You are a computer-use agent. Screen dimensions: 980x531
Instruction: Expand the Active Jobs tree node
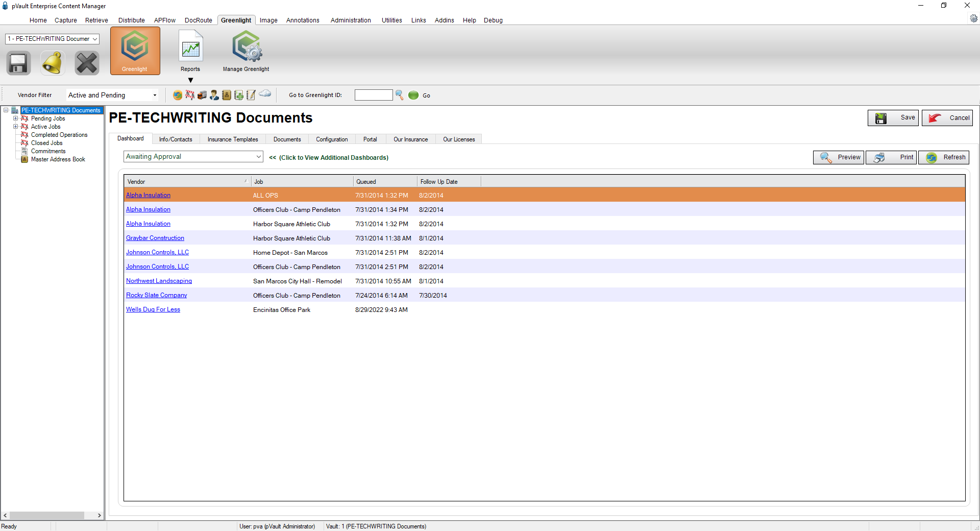(15, 127)
